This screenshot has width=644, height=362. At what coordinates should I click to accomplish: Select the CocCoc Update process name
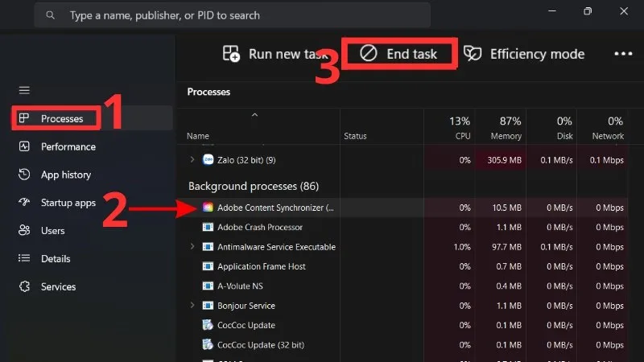[246, 325]
